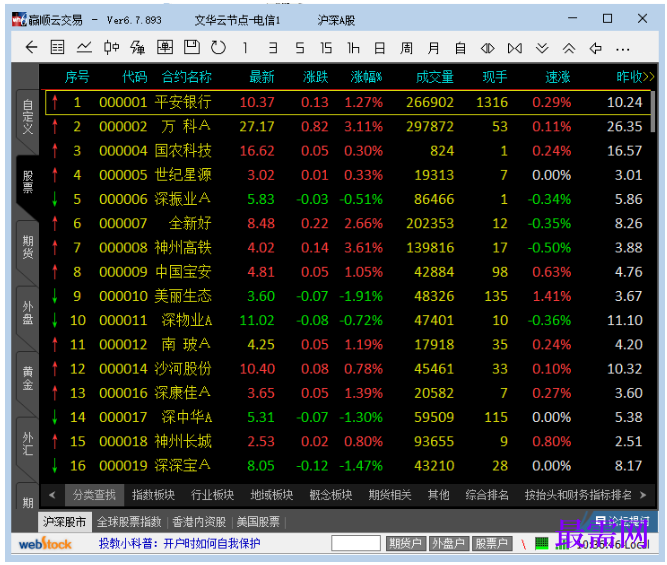
Task: Open the 投教小科普 news link
Action: (x=180, y=543)
